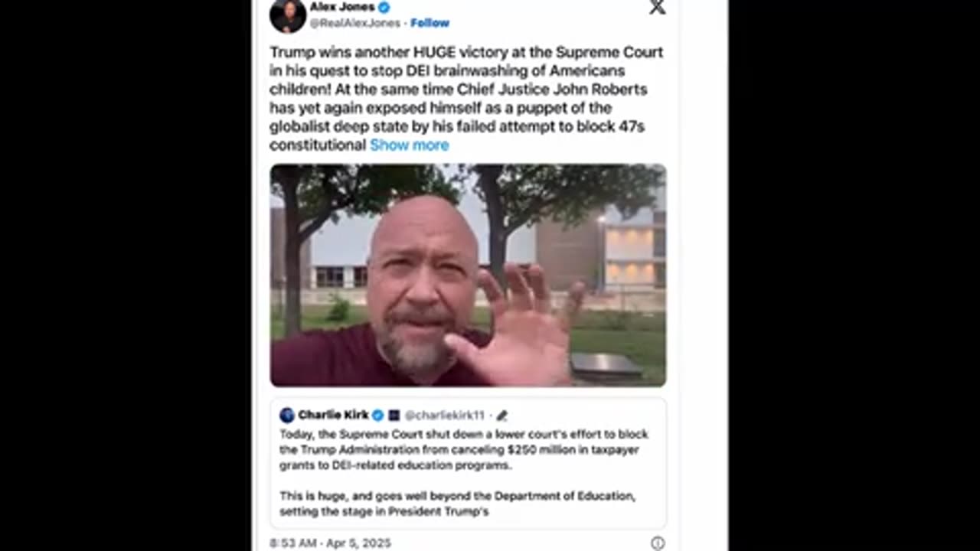Click Alex Jones profile avatar

[288, 15]
